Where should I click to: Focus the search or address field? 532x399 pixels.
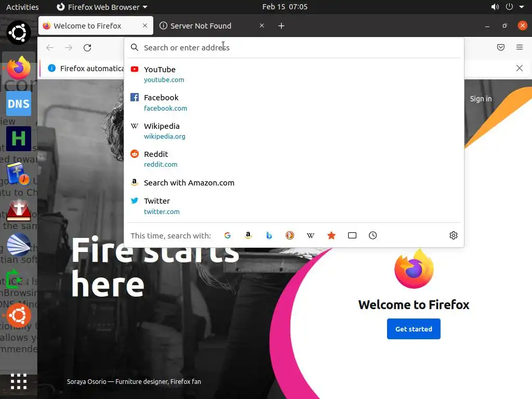294,47
